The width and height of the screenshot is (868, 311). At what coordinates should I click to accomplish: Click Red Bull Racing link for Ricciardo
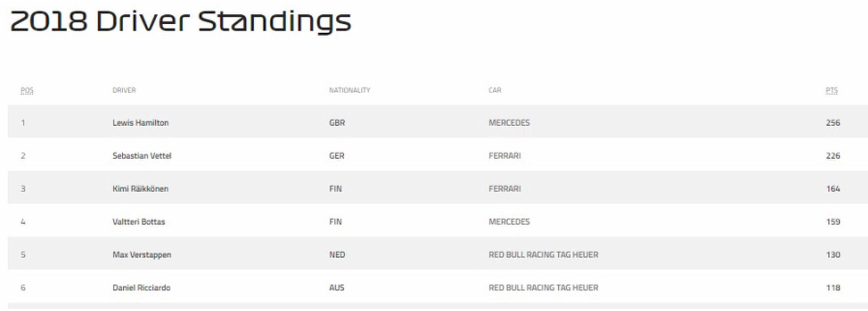(543, 288)
